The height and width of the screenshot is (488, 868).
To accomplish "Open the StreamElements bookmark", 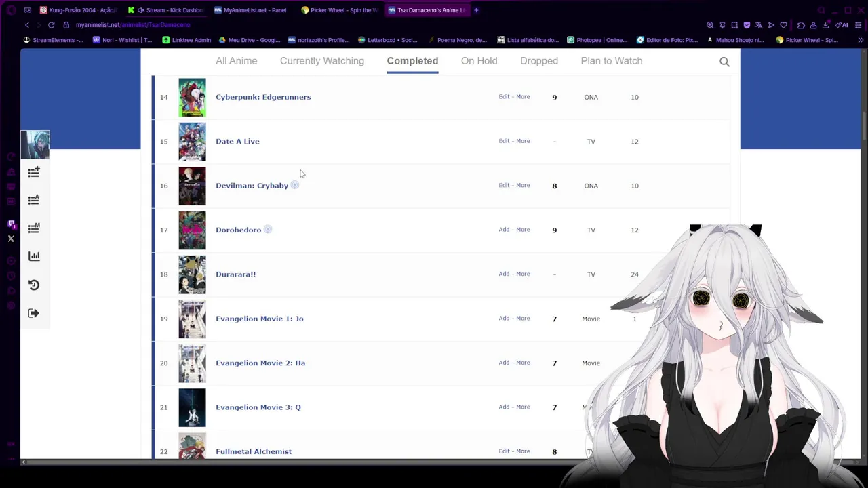I will [x=54, y=40].
